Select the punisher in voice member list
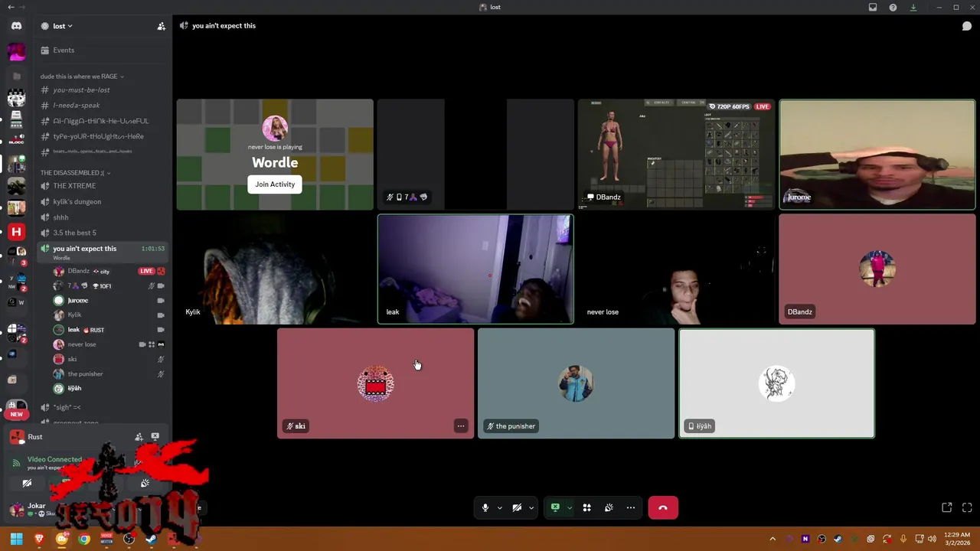Viewport: 980px width, 551px height. click(x=109, y=374)
